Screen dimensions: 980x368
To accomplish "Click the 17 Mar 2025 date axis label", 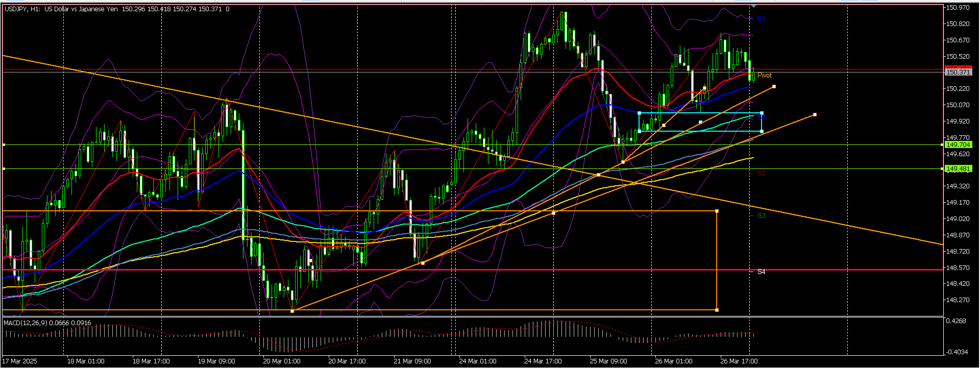I will click(x=20, y=361).
